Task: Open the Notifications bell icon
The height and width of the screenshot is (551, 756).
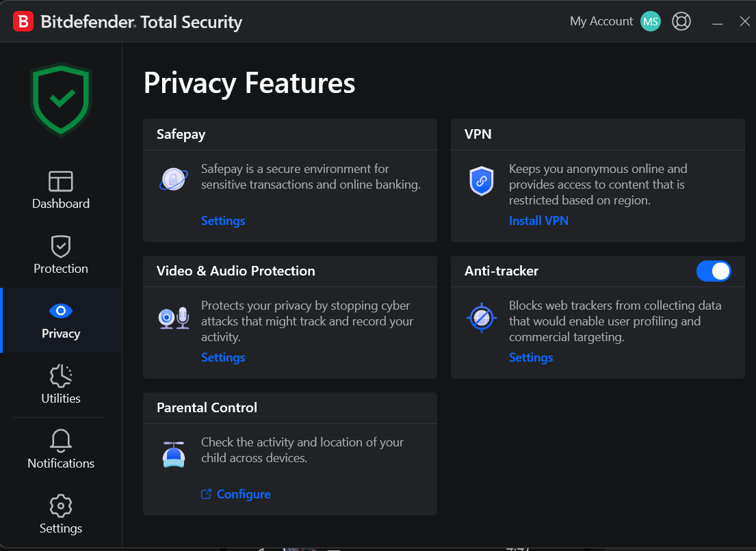Action: 61,441
